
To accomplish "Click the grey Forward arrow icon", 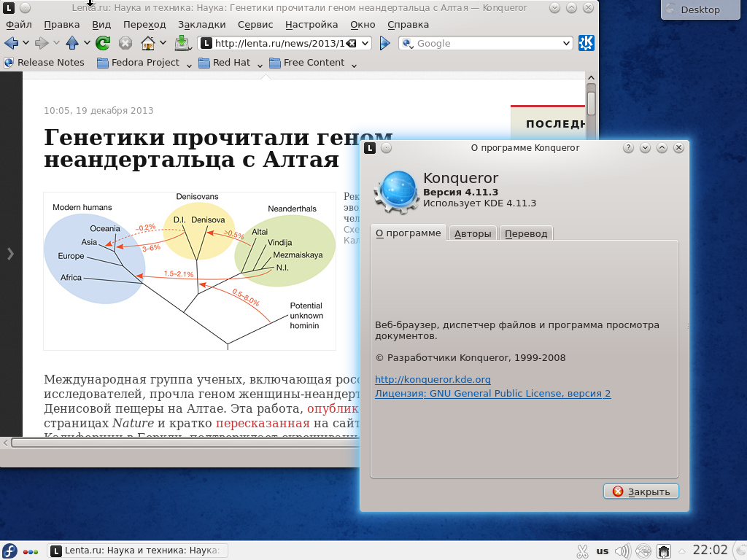I will (x=42, y=43).
